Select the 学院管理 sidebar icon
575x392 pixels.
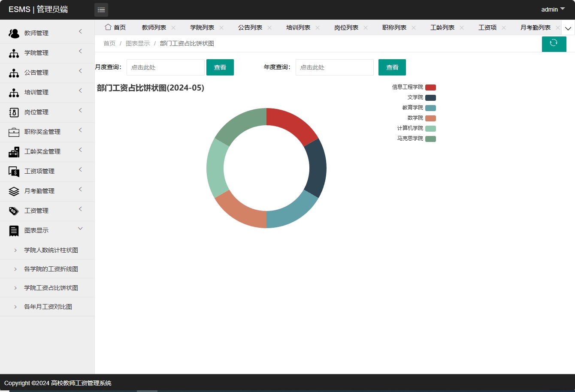click(14, 53)
